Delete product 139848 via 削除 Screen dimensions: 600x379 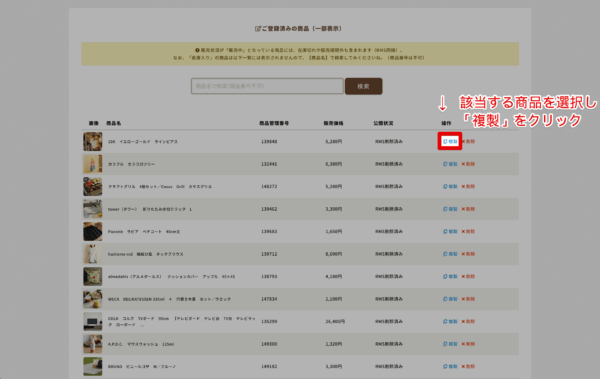(468, 141)
